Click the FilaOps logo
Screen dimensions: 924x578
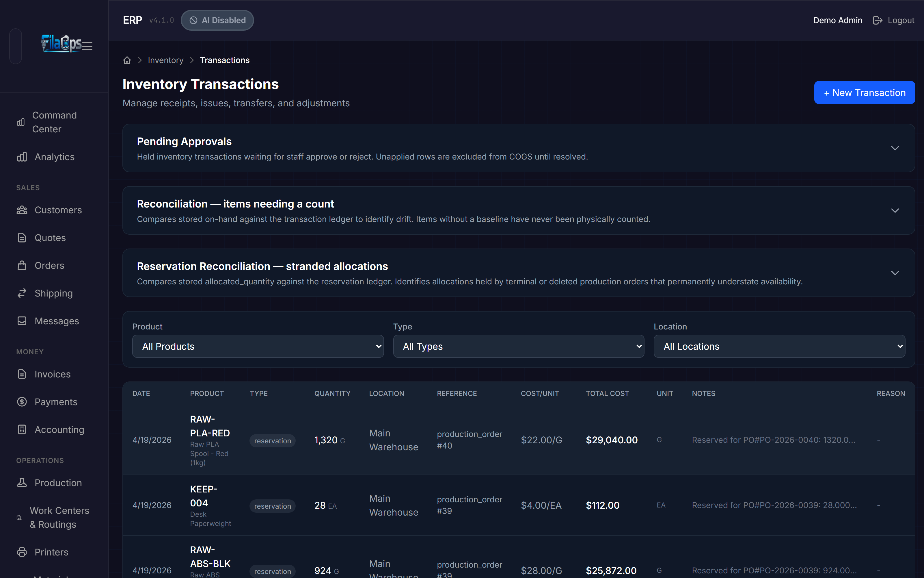tap(61, 44)
